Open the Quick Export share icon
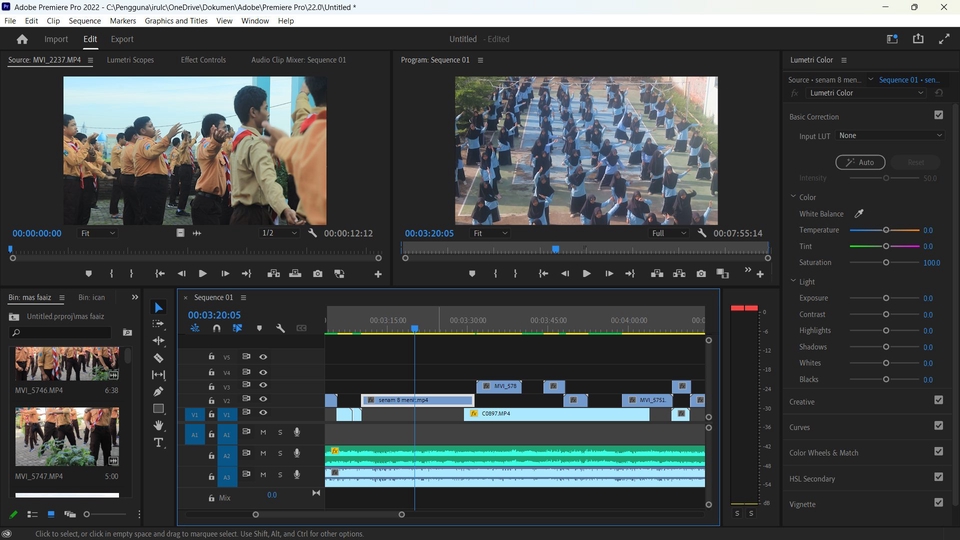 tap(918, 39)
